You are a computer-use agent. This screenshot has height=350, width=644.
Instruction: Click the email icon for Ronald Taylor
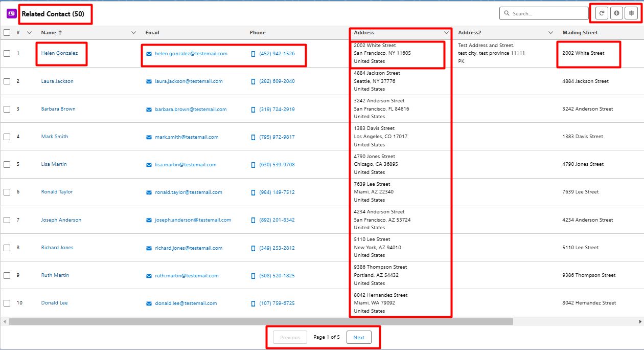coord(149,192)
